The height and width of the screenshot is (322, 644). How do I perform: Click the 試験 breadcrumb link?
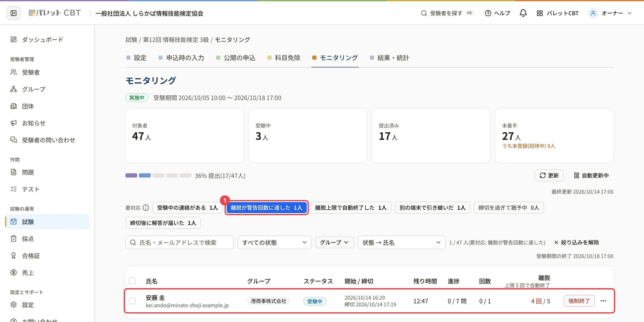click(131, 39)
